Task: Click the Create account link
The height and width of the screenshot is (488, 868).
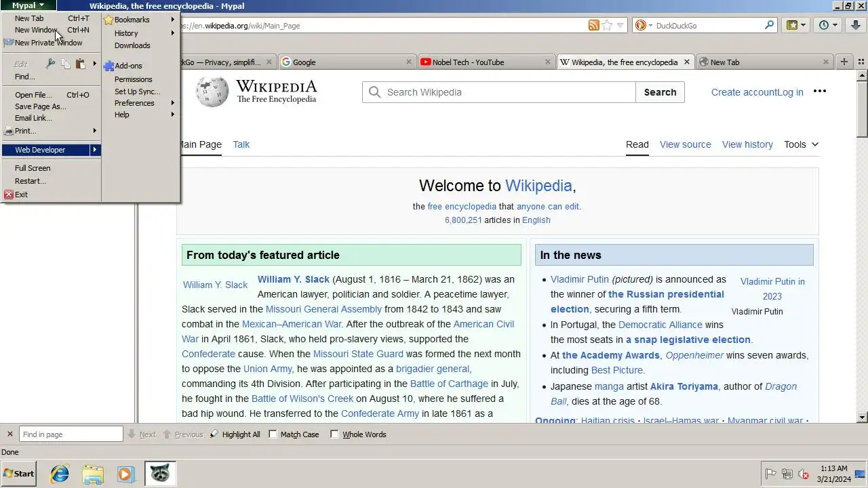Action: coord(744,92)
